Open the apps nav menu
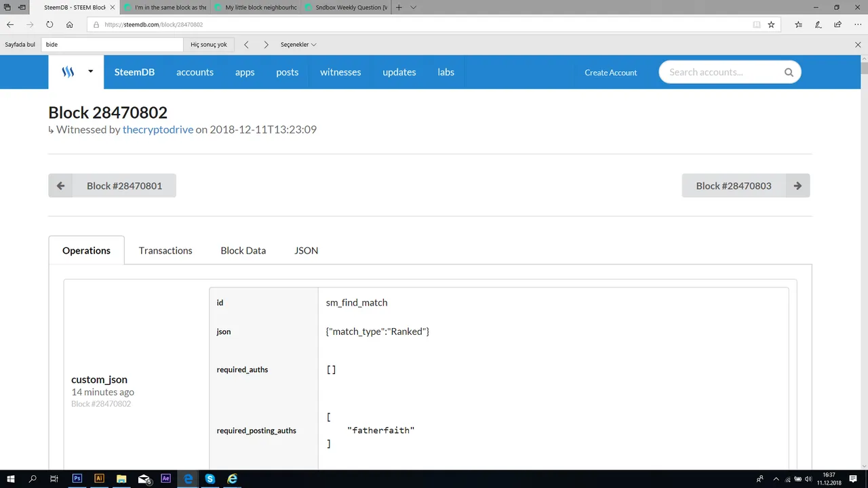The width and height of the screenshot is (868, 488). click(x=245, y=72)
